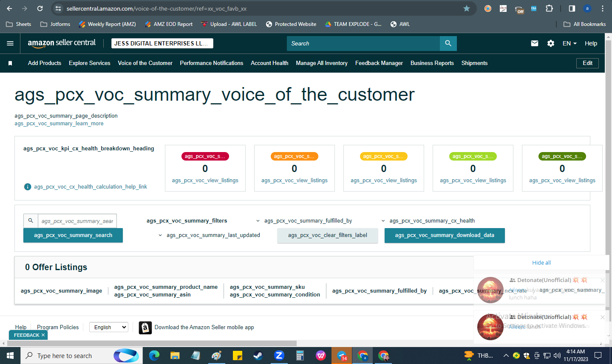Click the Chrome address bar URL
612x364 pixels.
pos(156,8)
